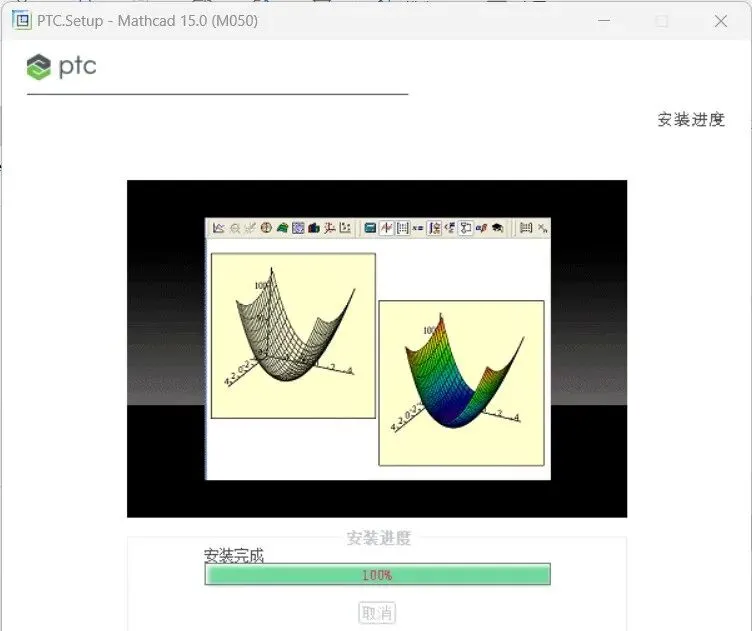Click the Polar Plot circle icon
The height and width of the screenshot is (631, 752).
tap(266, 228)
